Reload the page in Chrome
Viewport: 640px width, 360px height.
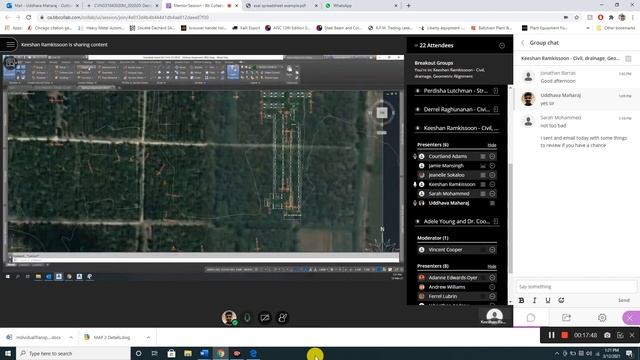coord(29,18)
